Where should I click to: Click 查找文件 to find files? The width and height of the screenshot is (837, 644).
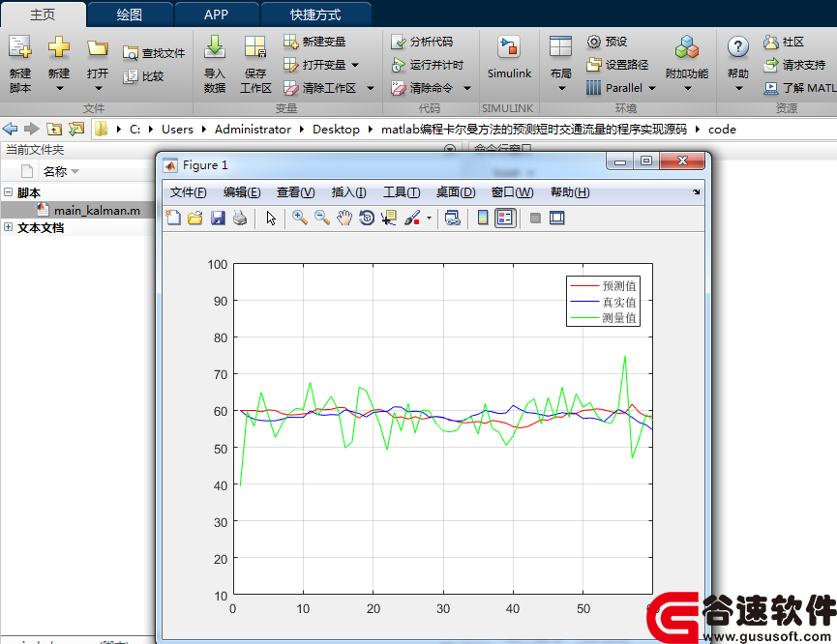(x=154, y=53)
